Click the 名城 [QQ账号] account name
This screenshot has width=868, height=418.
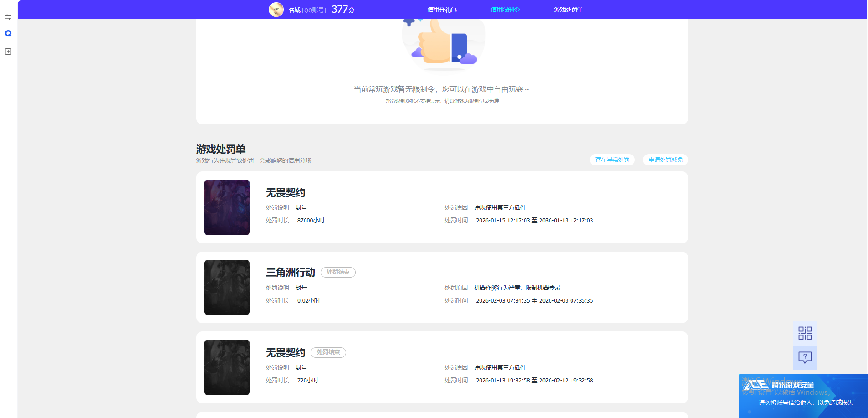(307, 10)
